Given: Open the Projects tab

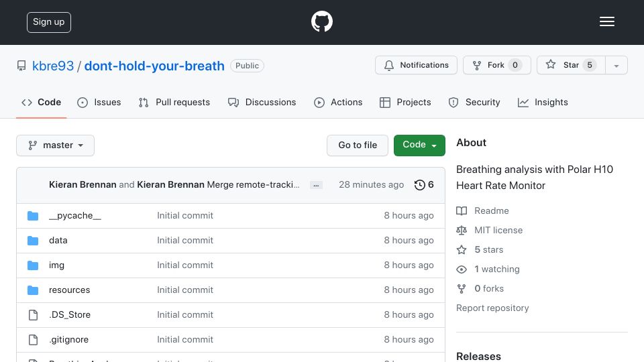Looking at the screenshot, I should pos(405,102).
